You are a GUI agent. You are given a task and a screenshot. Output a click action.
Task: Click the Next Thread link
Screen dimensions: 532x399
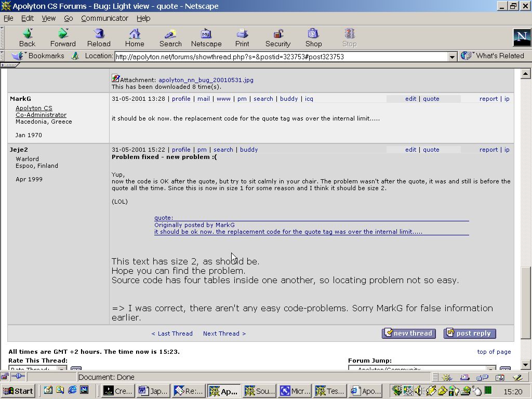coord(224,334)
